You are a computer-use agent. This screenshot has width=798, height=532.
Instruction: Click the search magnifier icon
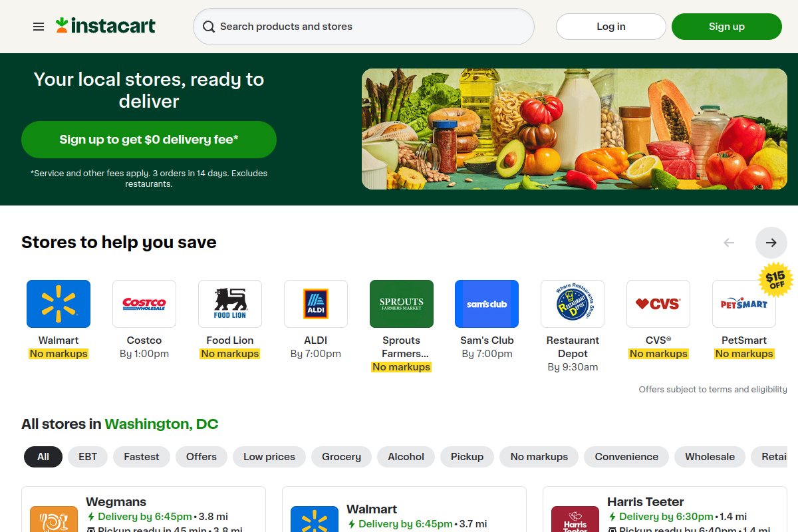[x=209, y=27]
